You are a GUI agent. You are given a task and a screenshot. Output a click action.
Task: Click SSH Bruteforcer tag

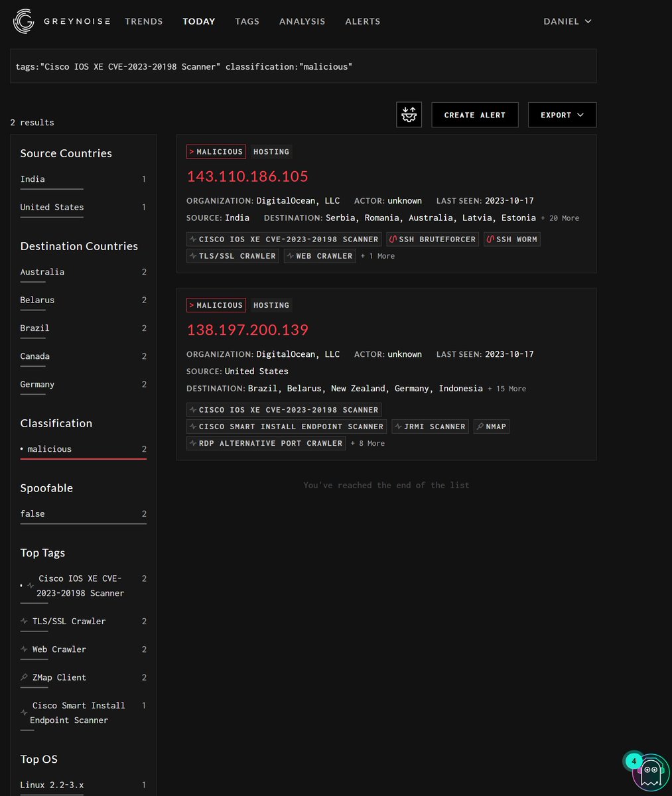(432, 239)
